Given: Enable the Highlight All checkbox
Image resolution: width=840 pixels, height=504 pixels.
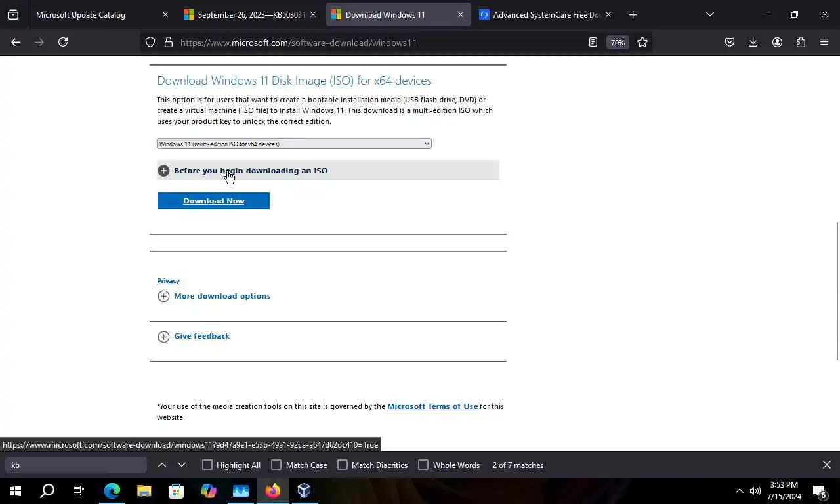Looking at the screenshot, I should (x=207, y=465).
